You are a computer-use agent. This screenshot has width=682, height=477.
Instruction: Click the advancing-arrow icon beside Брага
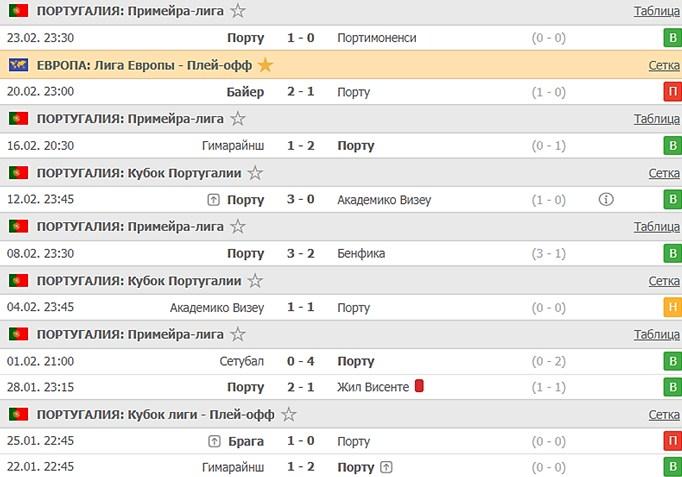tap(214, 441)
